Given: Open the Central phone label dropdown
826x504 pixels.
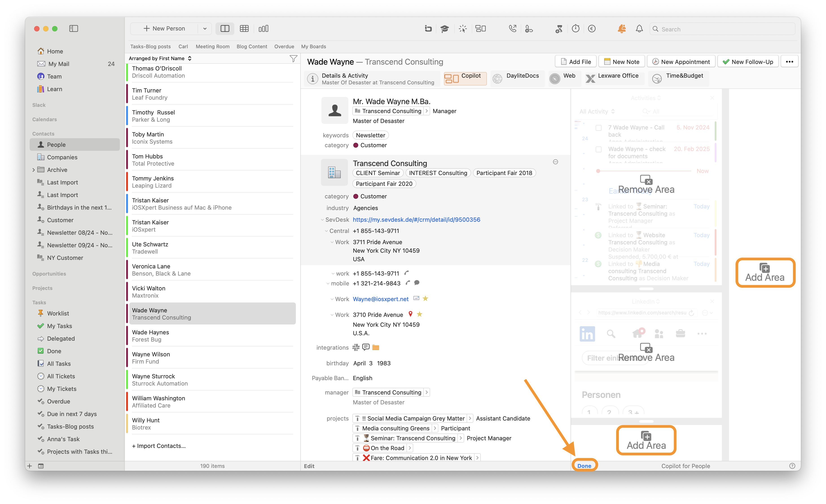Looking at the screenshot, I should [x=326, y=231].
